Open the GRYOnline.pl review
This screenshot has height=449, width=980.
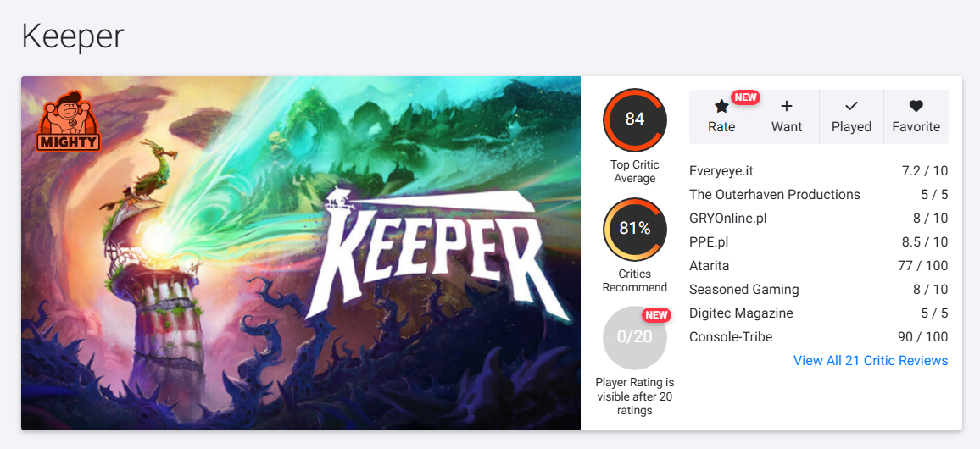(x=728, y=219)
